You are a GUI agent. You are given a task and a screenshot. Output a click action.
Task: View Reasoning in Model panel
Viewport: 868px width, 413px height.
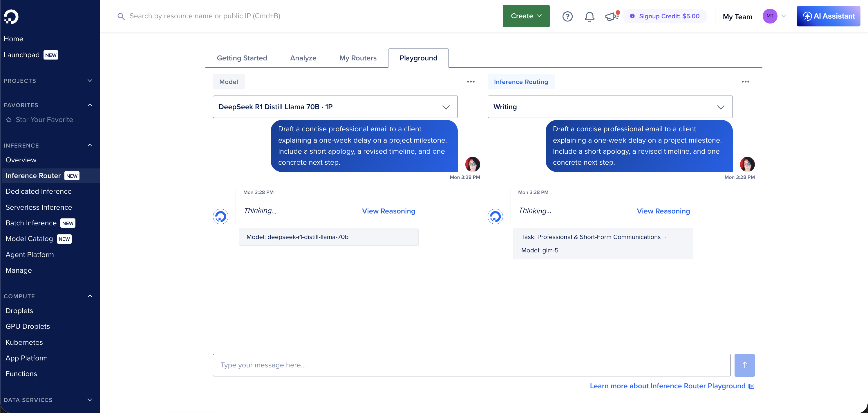pos(388,211)
